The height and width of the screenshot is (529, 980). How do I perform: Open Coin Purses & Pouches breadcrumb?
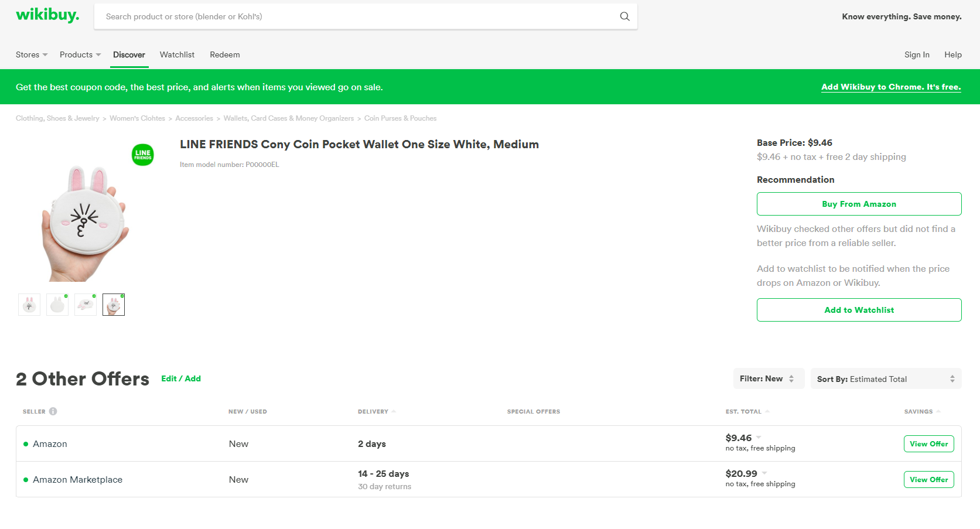point(400,118)
